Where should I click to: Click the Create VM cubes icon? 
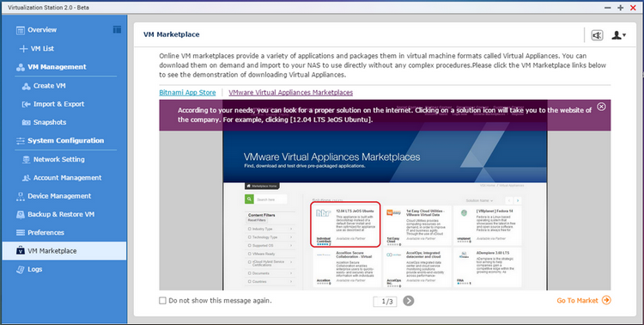tap(26, 86)
